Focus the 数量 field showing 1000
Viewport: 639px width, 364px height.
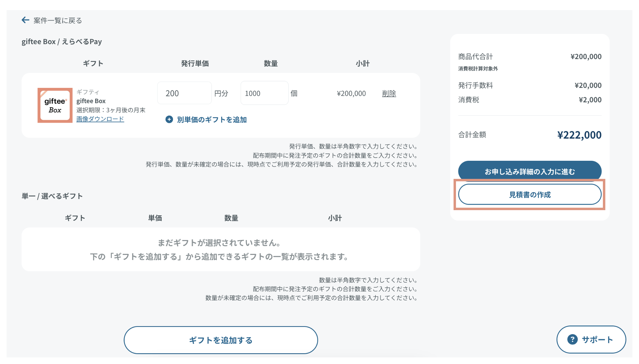(x=264, y=93)
